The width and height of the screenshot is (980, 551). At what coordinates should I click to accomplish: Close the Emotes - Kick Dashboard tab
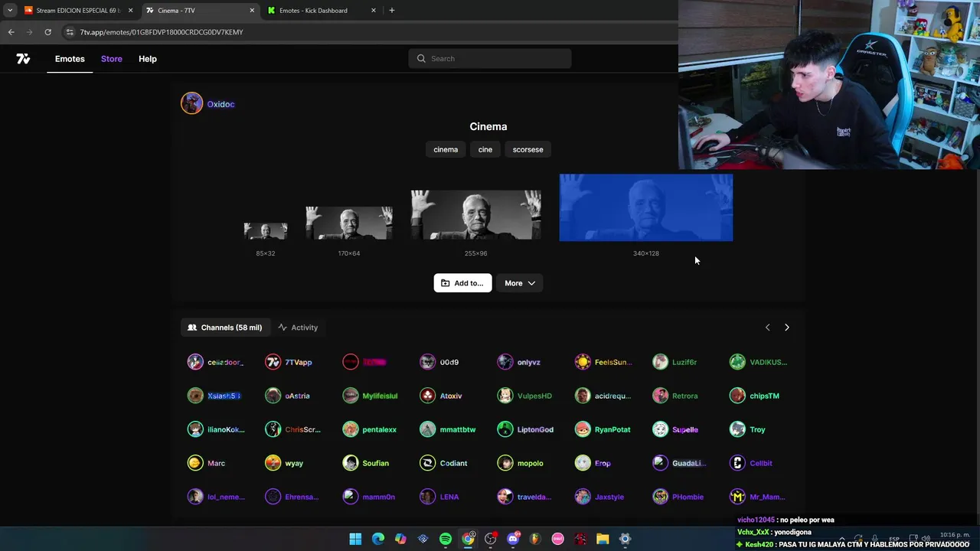[x=374, y=11]
